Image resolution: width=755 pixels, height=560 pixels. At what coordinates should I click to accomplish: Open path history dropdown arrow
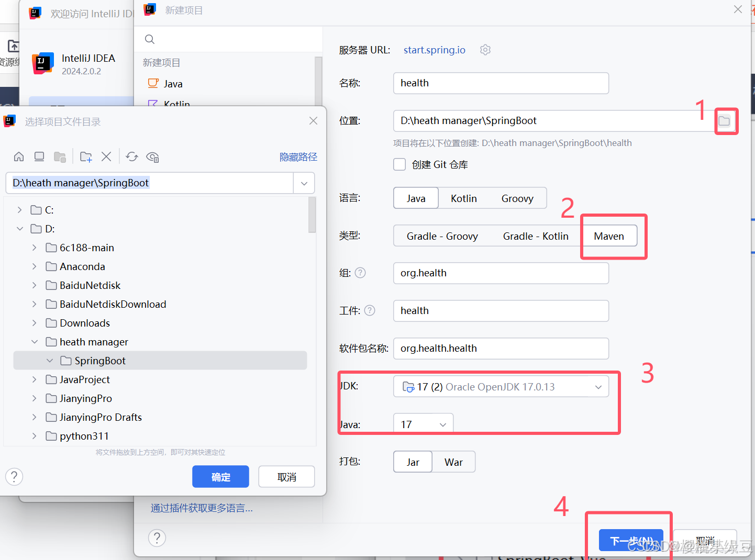[x=304, y=183]
